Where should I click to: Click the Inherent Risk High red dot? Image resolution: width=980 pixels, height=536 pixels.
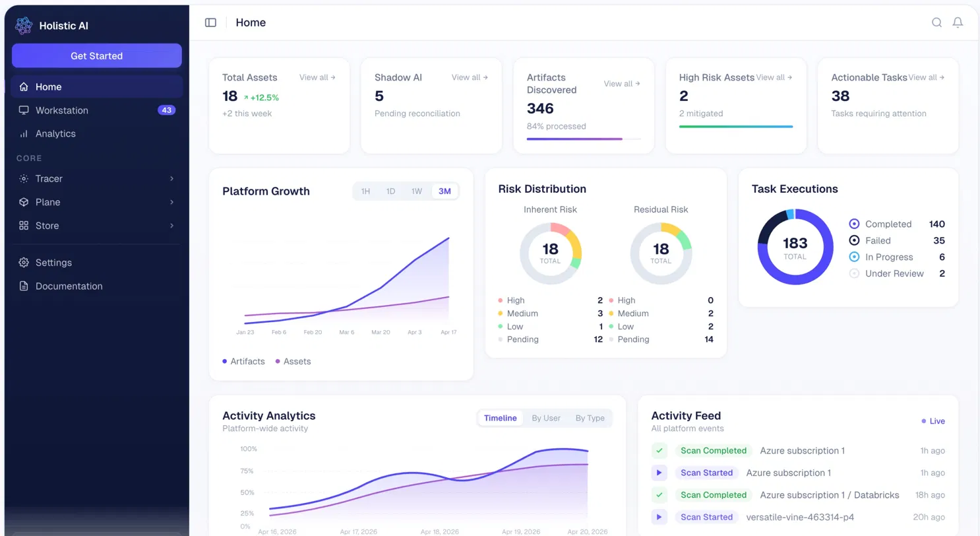pyautogui.click(x=501, y=300)
